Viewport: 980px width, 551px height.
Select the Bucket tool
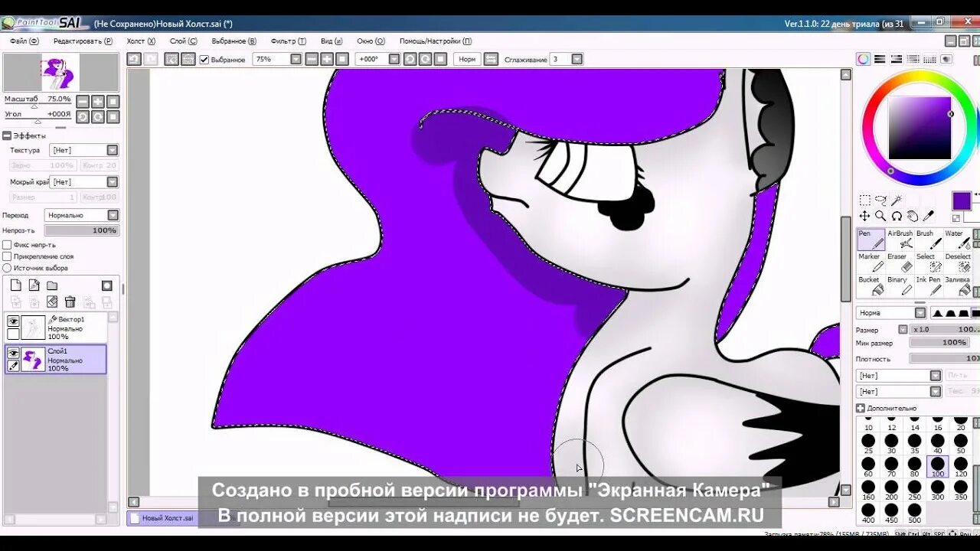tap(871, 285)
